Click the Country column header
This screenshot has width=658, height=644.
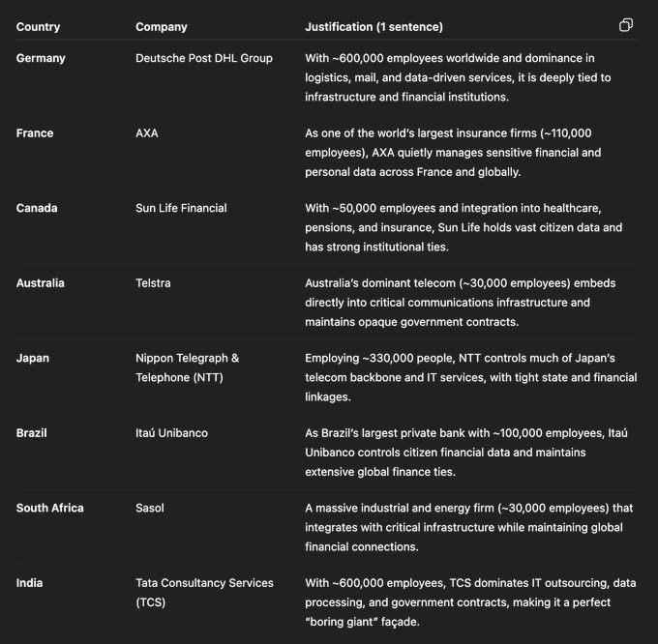[38, 27]
